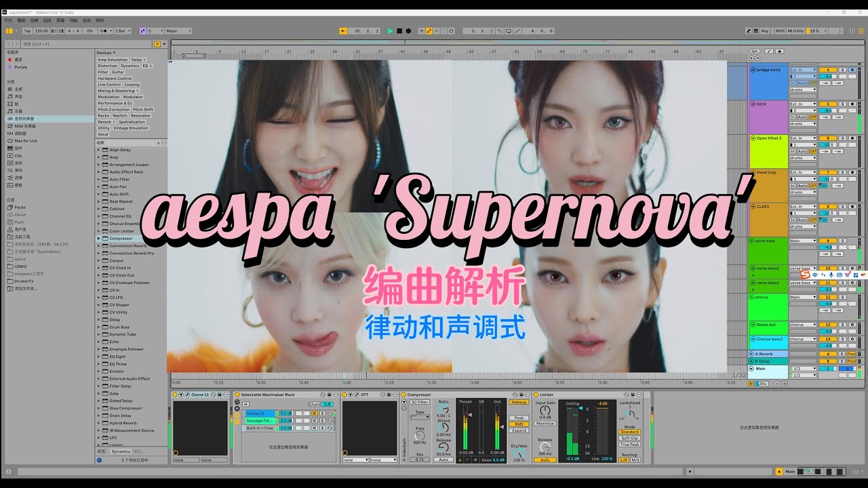Start playback with the green Play button

coord(390,31)
